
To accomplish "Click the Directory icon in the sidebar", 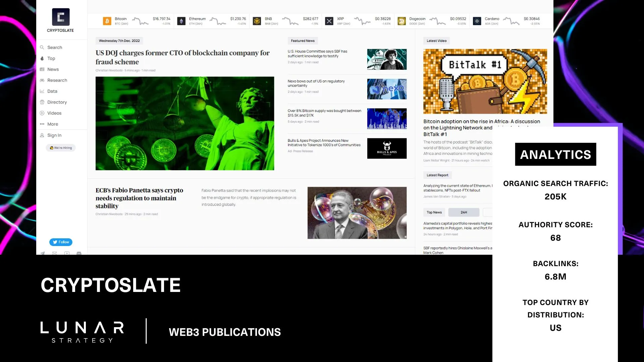I will [42, 102].
